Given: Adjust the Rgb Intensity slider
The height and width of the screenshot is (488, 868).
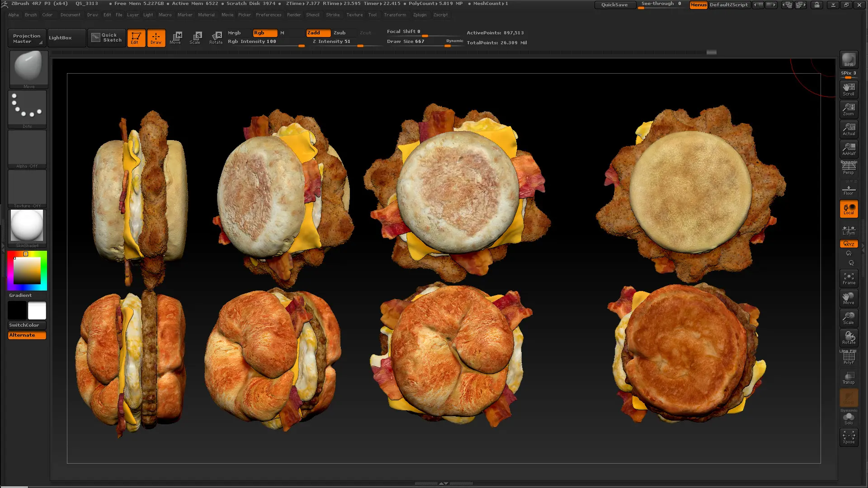Looking at the screenshot, I should tap(266, 42).
